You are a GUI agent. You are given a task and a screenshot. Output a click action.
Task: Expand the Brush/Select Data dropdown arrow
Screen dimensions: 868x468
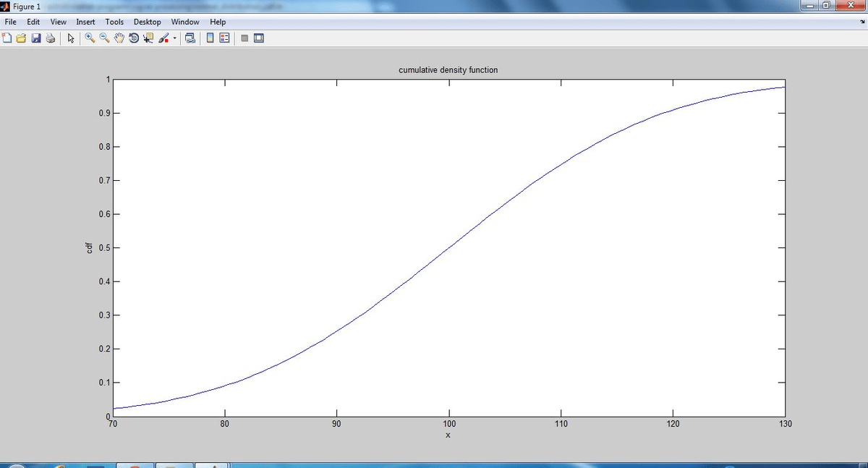174,38
